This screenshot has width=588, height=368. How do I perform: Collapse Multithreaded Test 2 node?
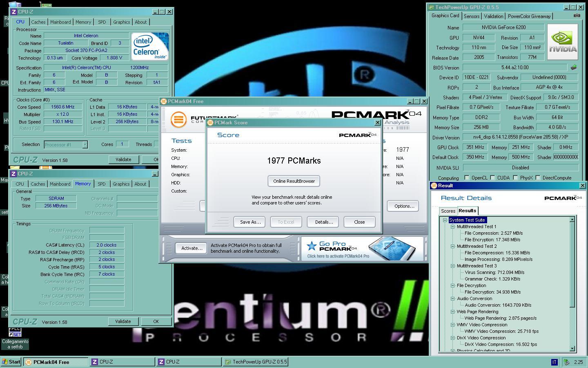point(453,246)
